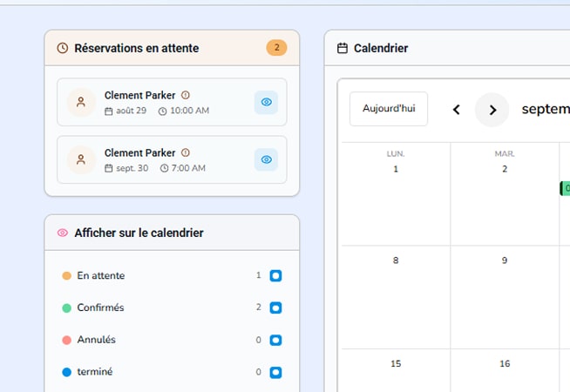Screen dimensions: 570x392
Task: Click the info icon on the sept. 30 reservation
Action: (185, 152)
